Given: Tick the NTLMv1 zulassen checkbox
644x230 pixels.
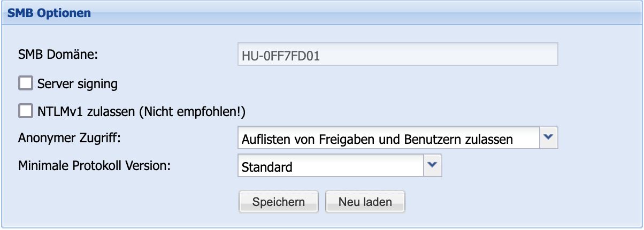Looking at the screenshot, I should [x=26, y=111].
